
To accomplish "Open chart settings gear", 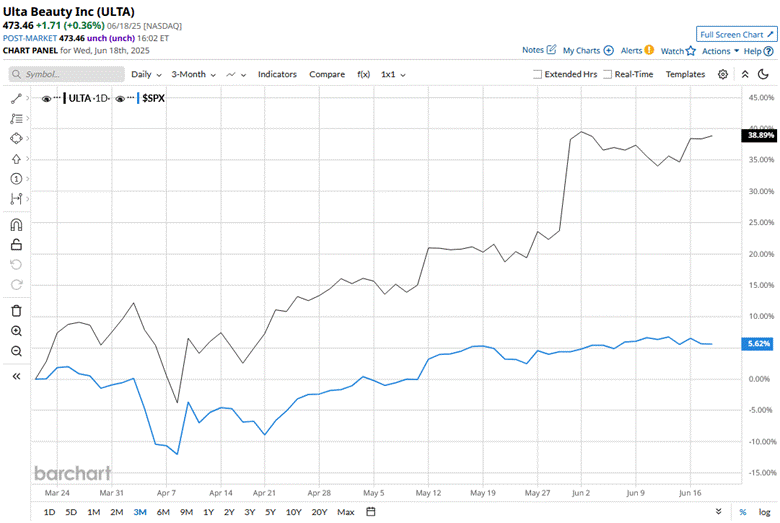I will [x=723, y=74].
